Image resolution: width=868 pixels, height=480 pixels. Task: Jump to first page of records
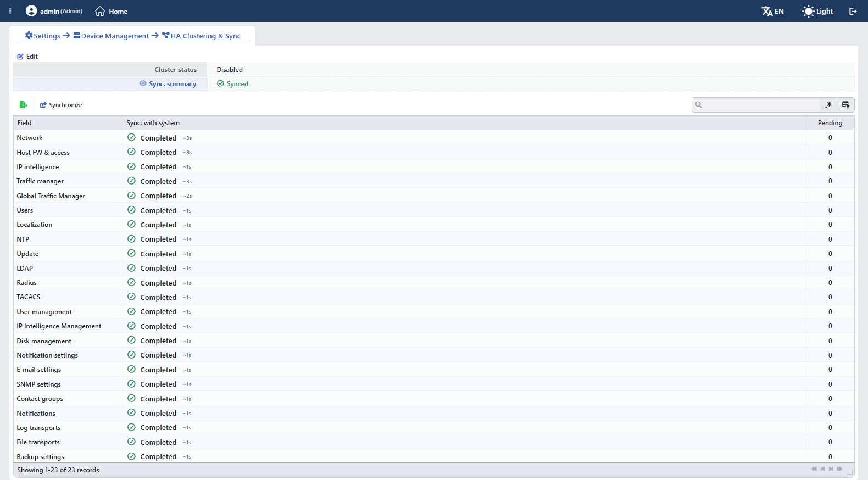tap(814, 469)
